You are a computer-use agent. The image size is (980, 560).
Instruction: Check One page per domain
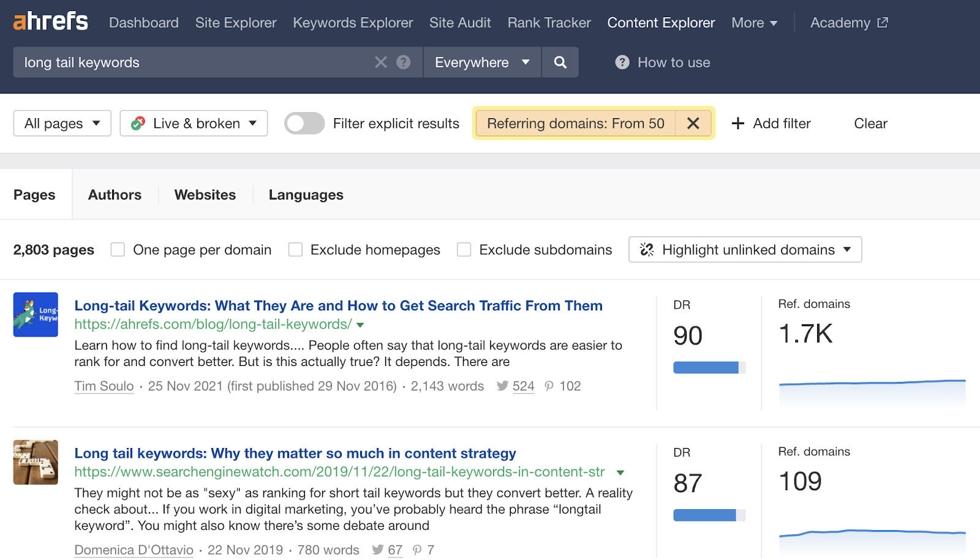[118, 250]
